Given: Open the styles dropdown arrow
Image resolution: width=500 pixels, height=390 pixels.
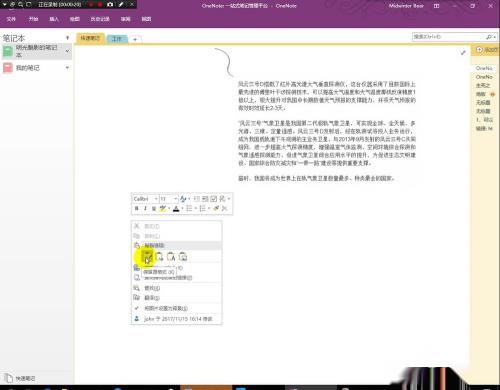Looking at the screenshot, I should 189,199.
